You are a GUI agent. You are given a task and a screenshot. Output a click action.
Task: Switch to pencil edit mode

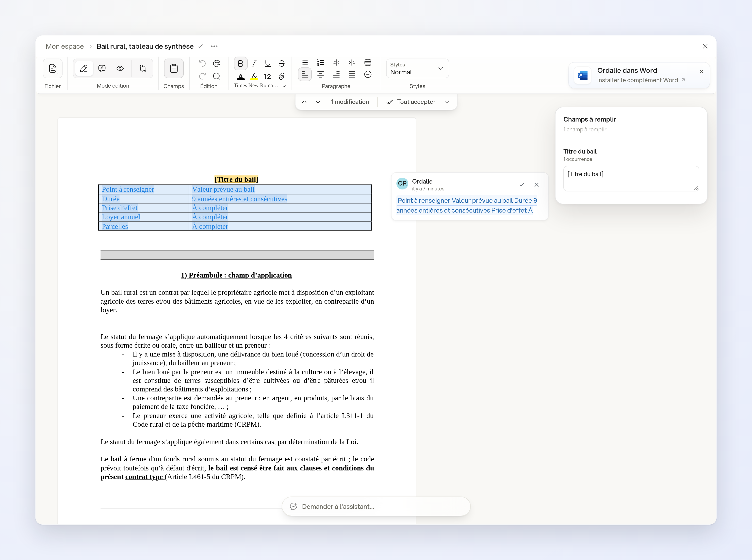[84, 68]
